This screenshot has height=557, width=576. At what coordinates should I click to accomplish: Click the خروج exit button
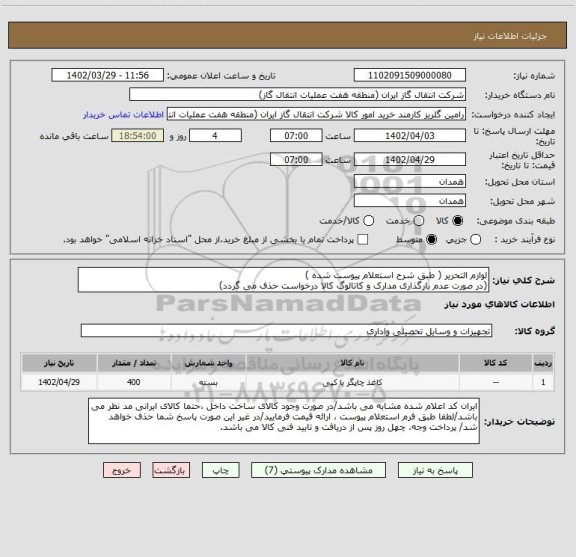(x=122, y=470)
